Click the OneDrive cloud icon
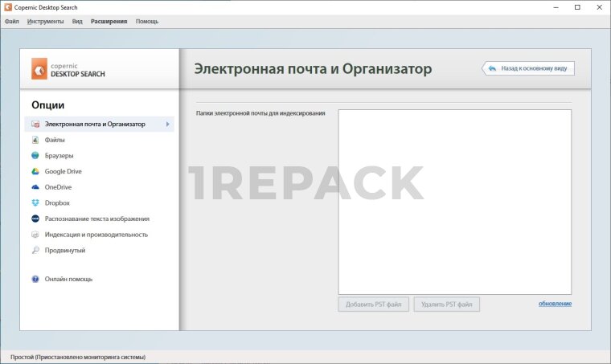The width and height of the screenshot is (611, 364). [x=35, y=187]
